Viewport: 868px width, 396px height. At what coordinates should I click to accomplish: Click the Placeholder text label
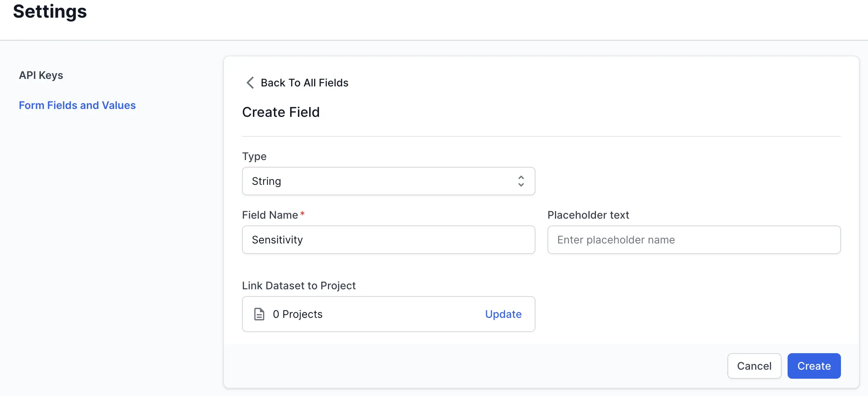pyautogui.click(x=588, y=215)
